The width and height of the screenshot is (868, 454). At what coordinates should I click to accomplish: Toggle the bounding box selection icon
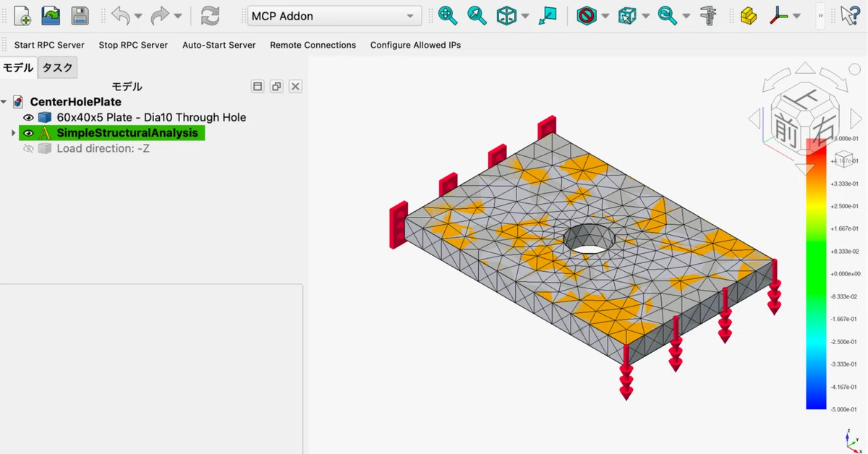[627, 15]
